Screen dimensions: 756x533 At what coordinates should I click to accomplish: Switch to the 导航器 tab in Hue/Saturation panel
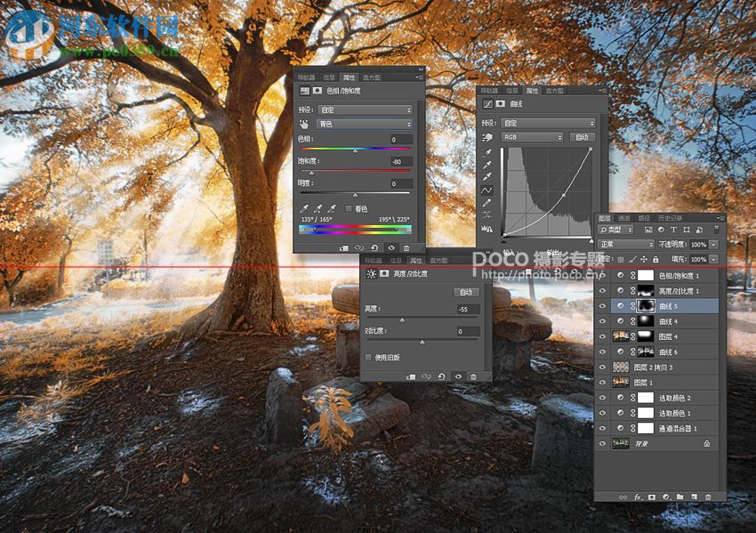(306, 77)
